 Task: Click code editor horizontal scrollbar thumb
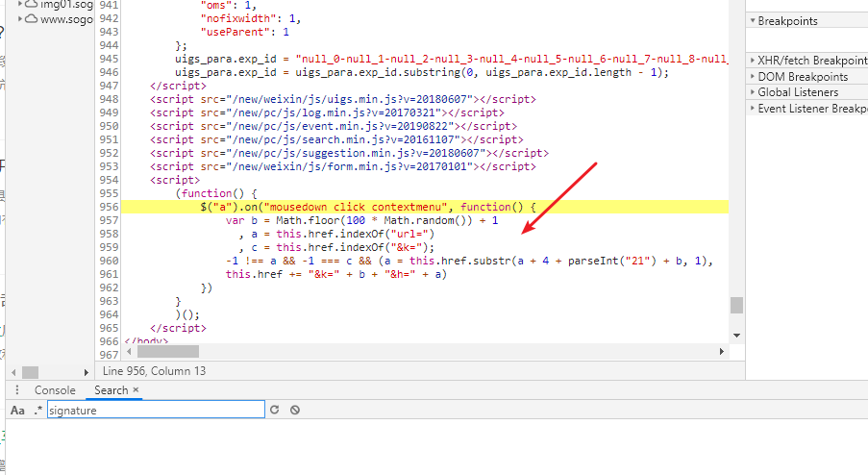click(167, 352)
